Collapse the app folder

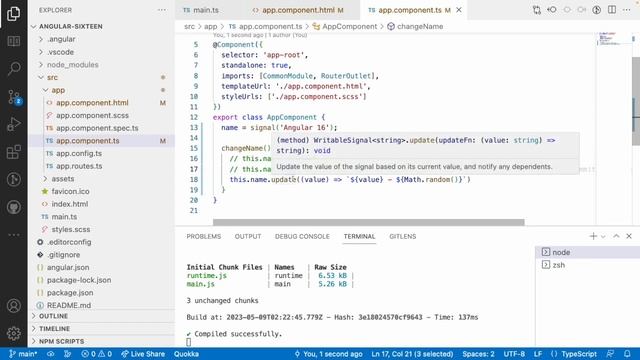click(58, 90)
